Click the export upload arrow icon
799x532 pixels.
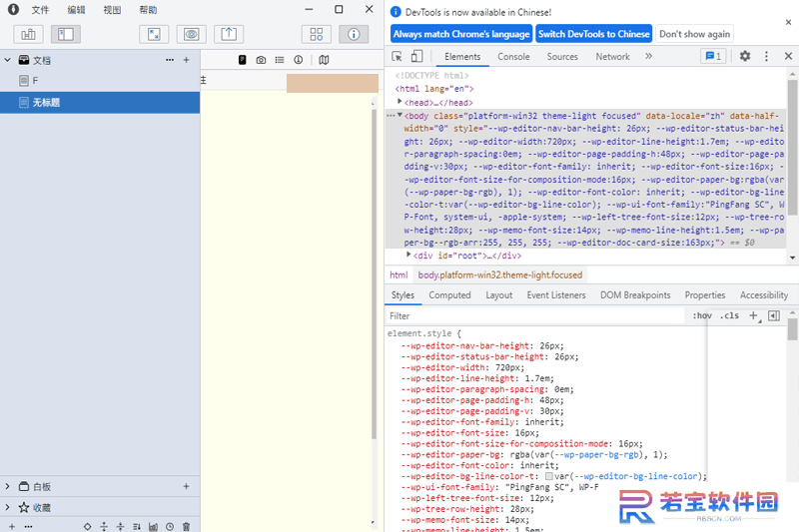point(229,34)
